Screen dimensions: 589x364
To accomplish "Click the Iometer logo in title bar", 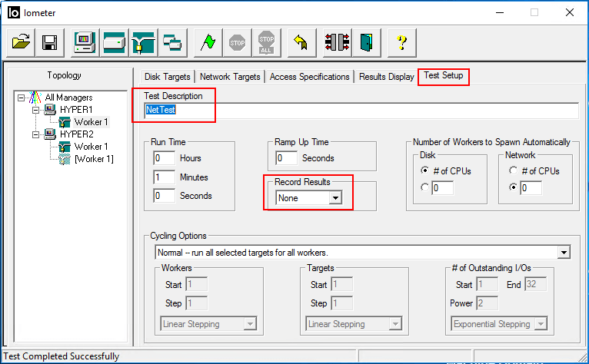I will pos(14,12).
